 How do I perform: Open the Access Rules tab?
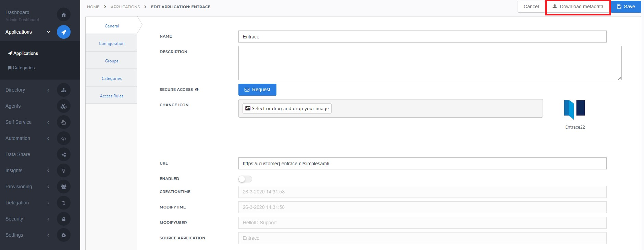pyautogui.click(x=111, y=96)
